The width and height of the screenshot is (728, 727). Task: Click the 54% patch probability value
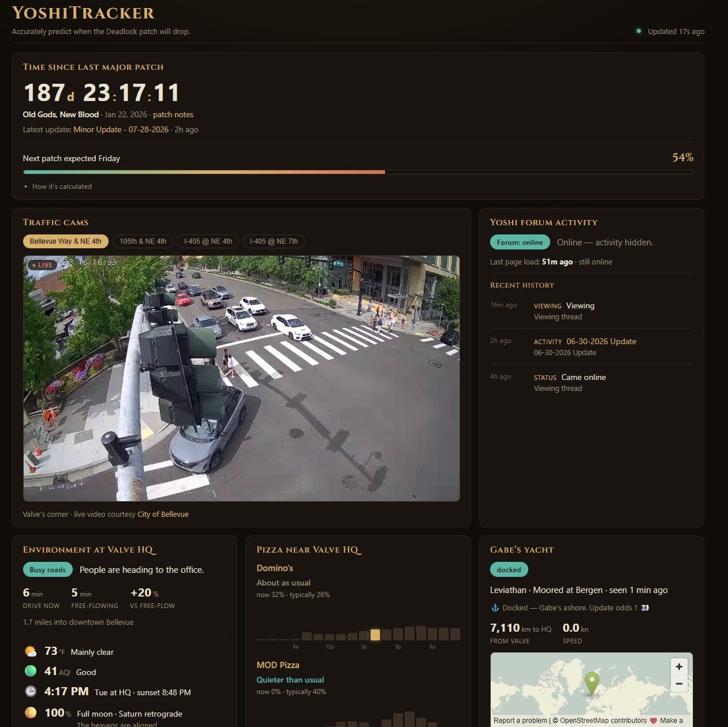(x=682, y=158)
